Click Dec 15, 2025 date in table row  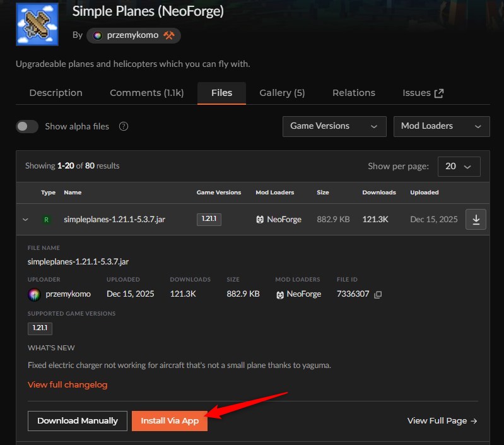tap(433, 220)
